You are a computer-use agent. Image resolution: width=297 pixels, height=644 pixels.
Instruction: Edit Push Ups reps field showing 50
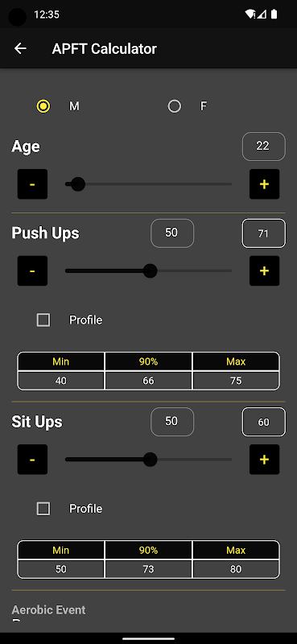172,233
